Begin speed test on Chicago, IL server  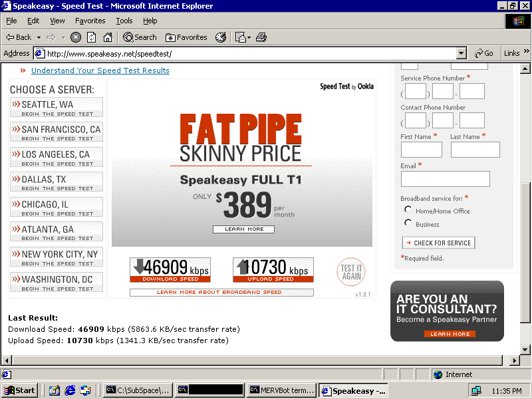(57, 207)
